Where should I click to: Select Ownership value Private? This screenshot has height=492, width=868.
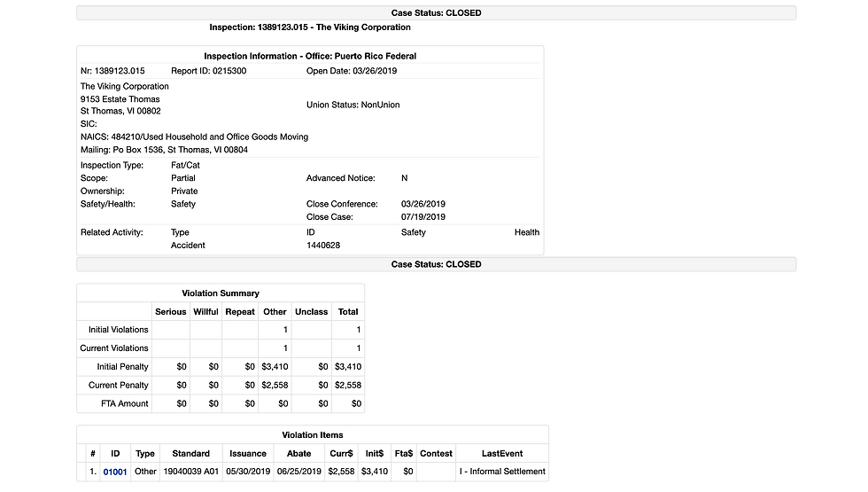coord(184,191)
